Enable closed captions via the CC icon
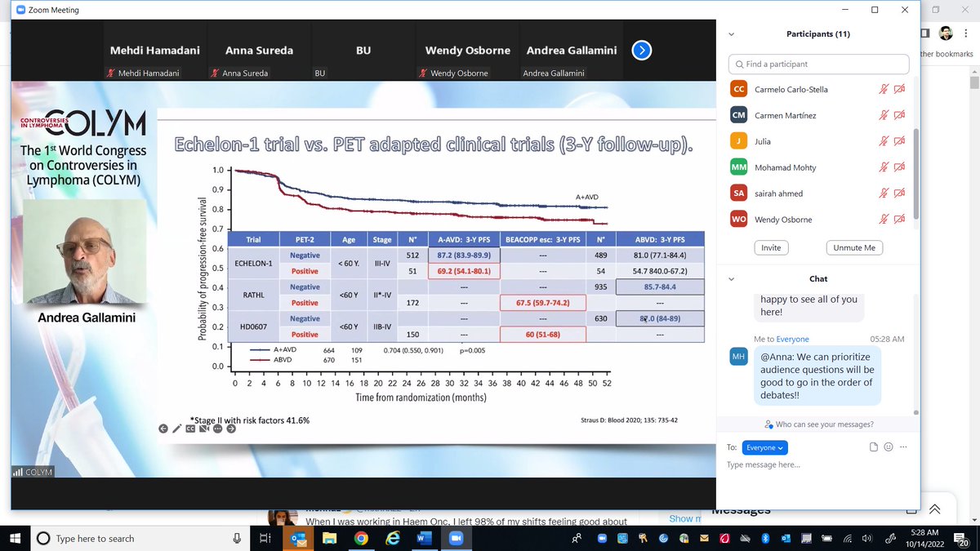980x551 pixels. click(190, 429)
